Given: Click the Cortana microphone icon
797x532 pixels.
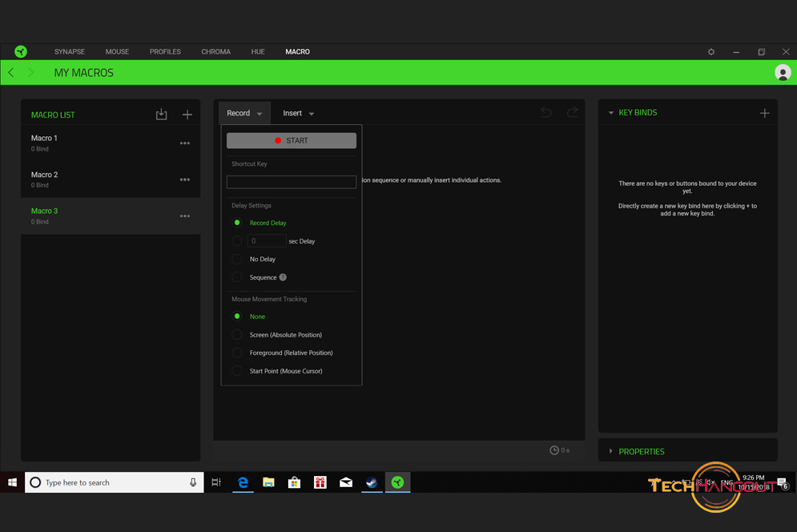Looking at the screenshot, I should point(193,482).
